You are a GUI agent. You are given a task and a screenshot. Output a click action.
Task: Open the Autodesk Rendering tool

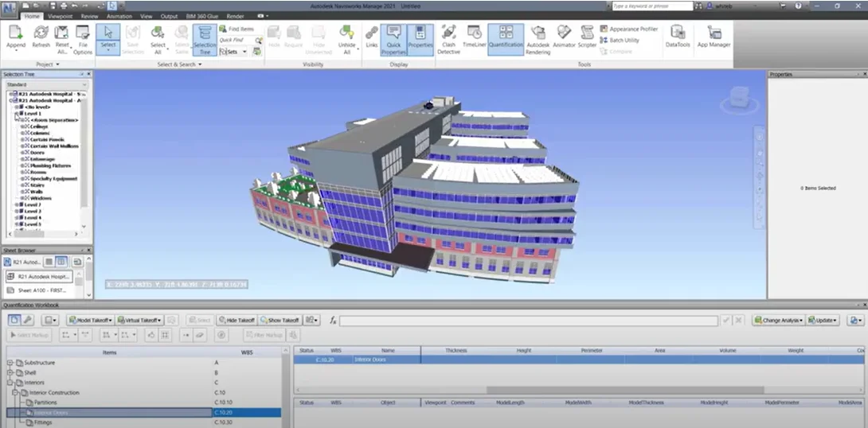[538, 40]
